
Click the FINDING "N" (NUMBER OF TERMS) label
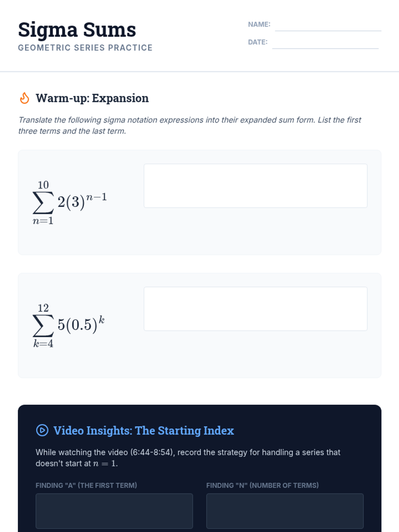262,485
